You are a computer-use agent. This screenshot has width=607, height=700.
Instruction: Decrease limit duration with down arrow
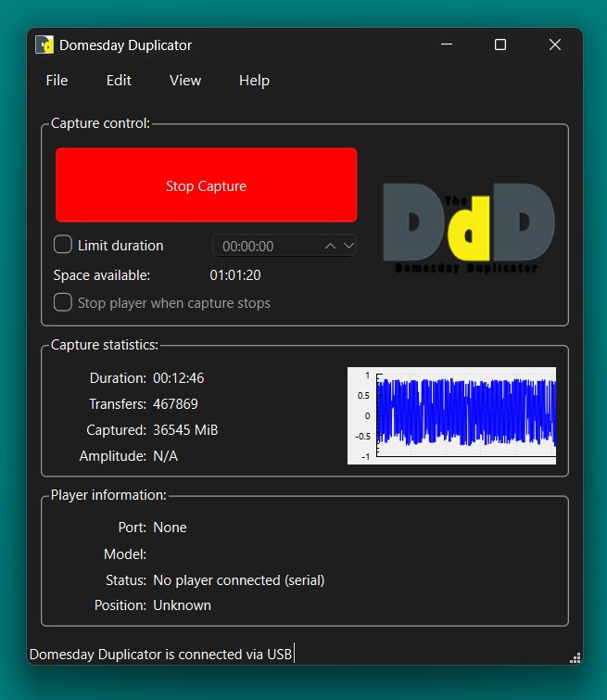point(348,246)
